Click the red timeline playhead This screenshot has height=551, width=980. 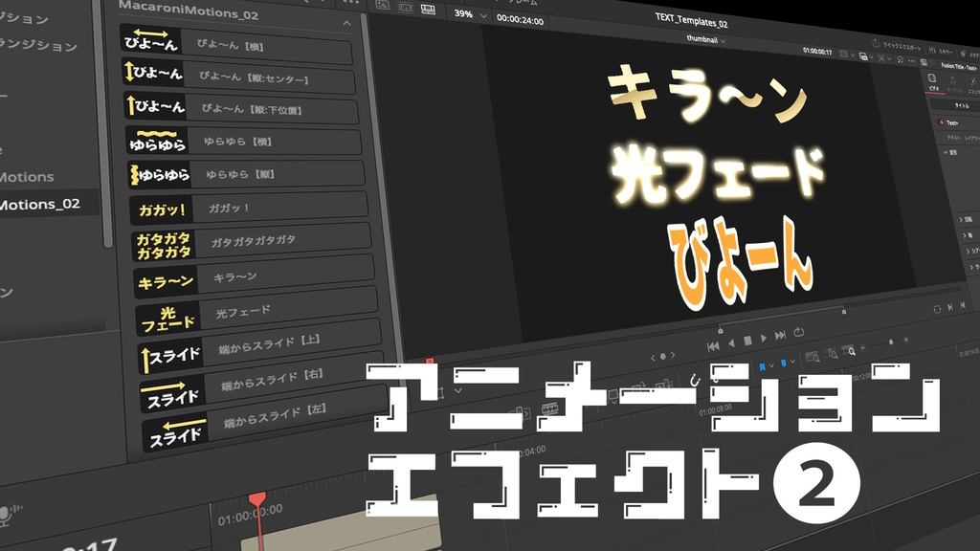[x=257, y=499]
